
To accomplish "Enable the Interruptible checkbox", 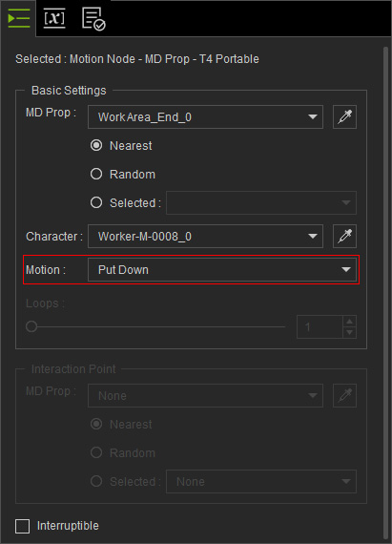I will (x=22, y=526).
